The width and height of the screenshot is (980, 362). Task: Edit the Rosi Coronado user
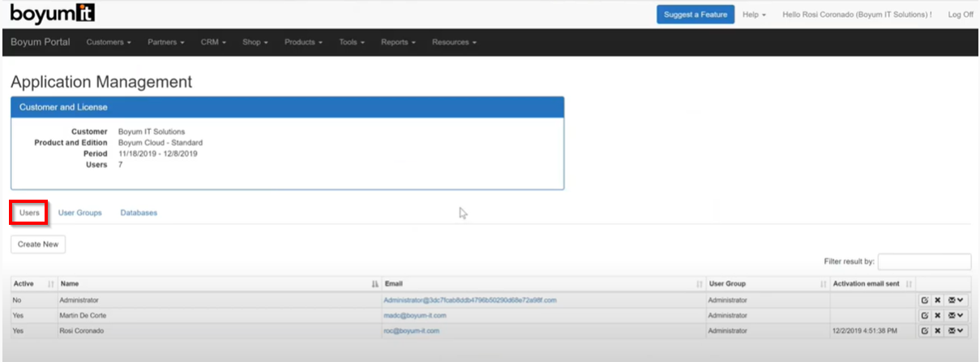[x=924, y=331]
